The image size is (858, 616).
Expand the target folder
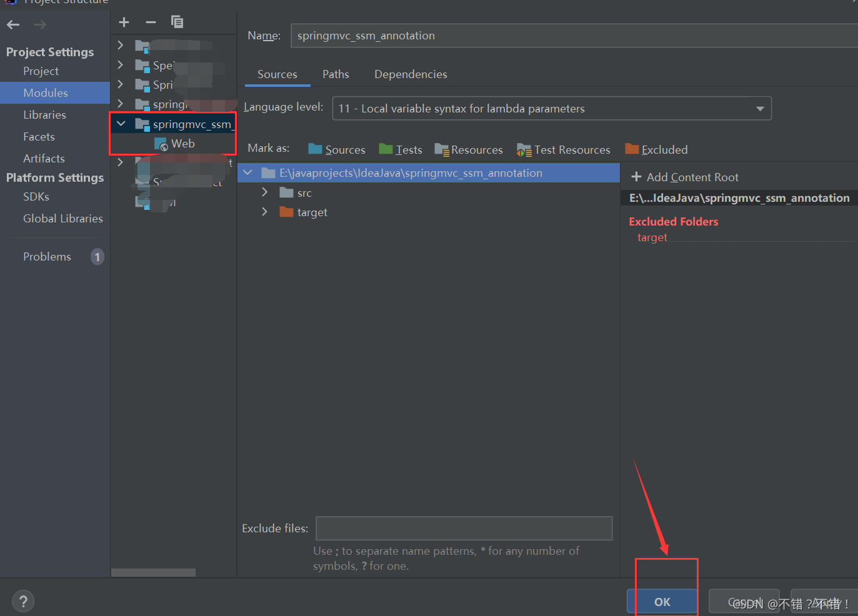[264, 211]
